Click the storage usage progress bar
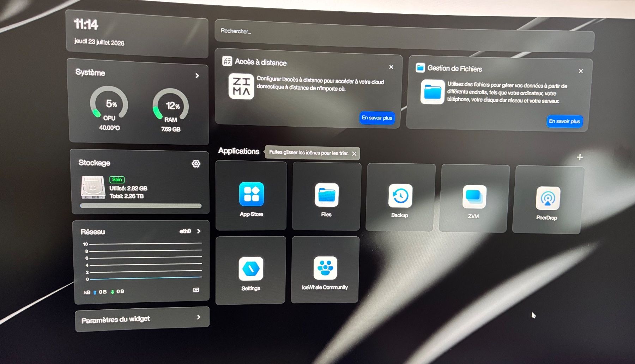 [x=141, y=206]
